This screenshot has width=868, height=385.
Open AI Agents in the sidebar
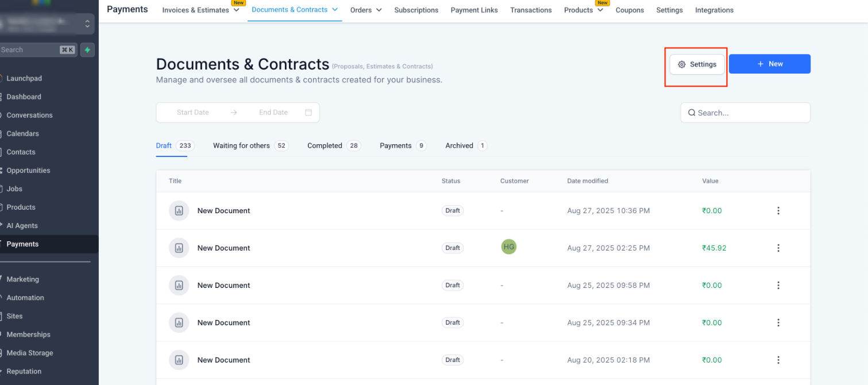click(22, 226)
